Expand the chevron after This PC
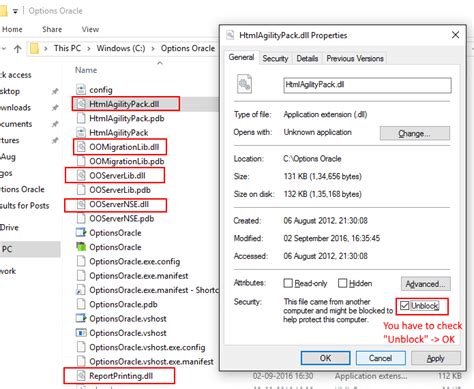474x389 pixels. [89, 49]
